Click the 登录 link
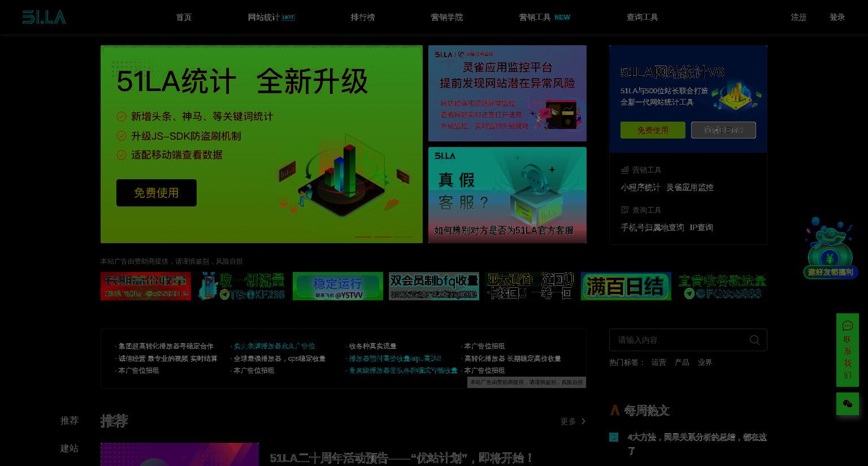 [x=837, y=17]
